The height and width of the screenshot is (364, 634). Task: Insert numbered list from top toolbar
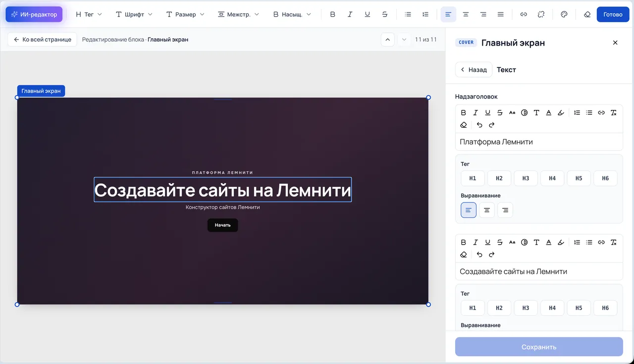pos(425,14)
